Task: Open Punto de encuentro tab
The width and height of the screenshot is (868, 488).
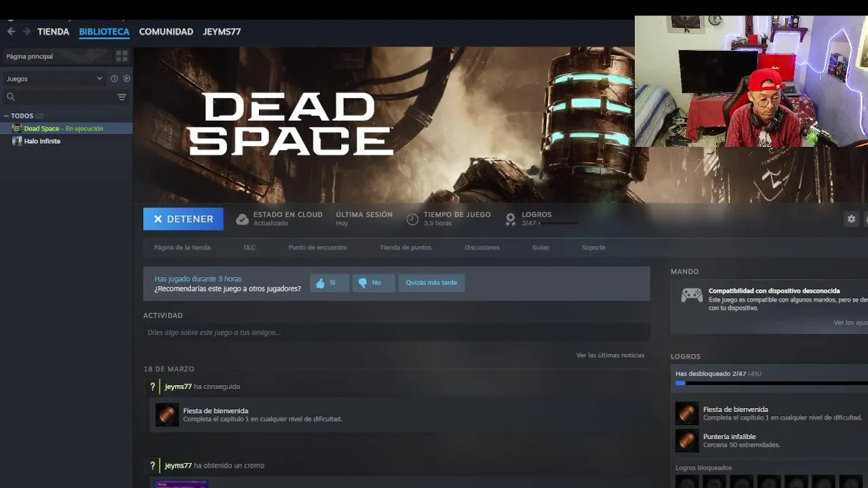Action: click(317, 247)
